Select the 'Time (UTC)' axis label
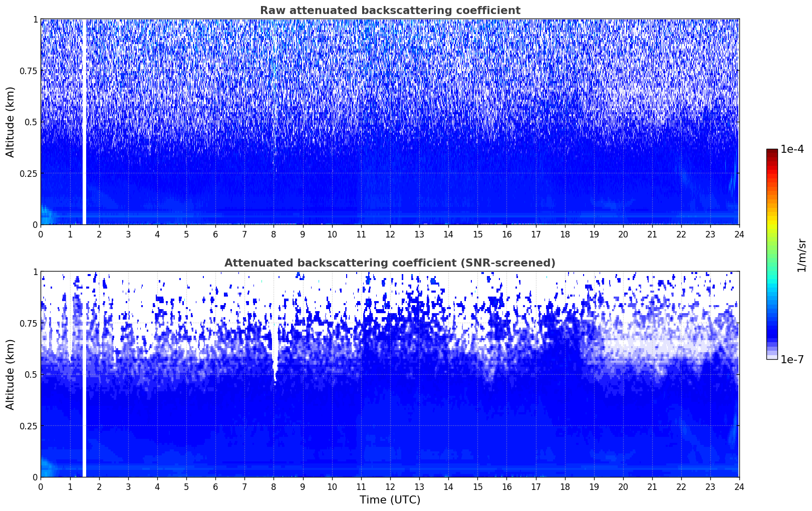This screenshot has height=511, width=812. (390, 500)
